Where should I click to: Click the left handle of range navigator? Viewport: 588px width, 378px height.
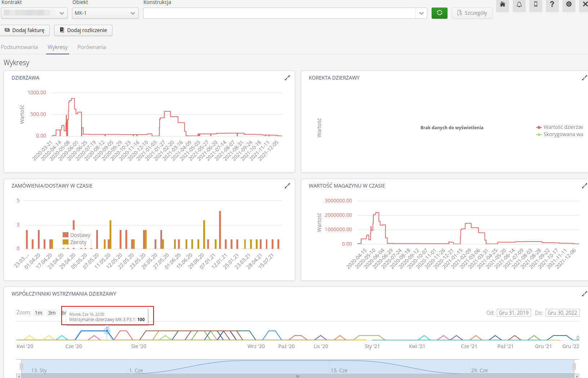pos(21,366)
